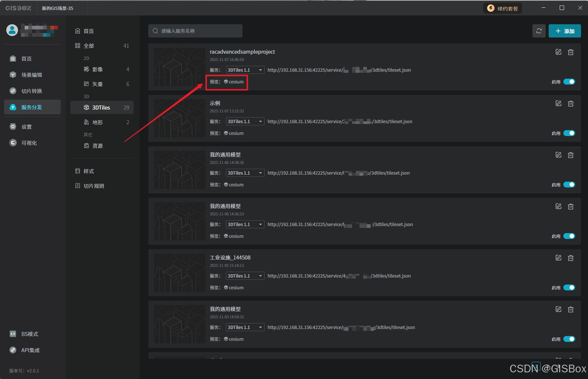This screenshot has height=379, width=588.
Task: Open service dropdown for 我的通用模型 14:59:32
Action: (245, 327)
